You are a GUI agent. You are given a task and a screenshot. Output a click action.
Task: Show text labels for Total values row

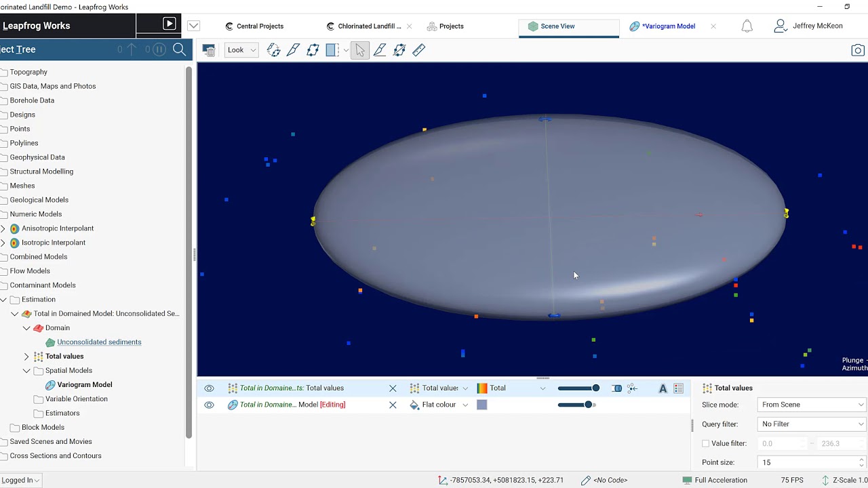(663, 388)
